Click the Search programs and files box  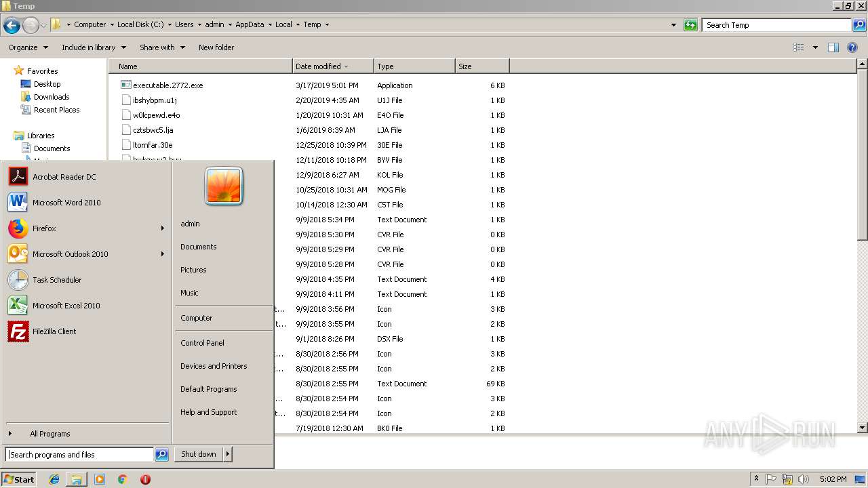(79, 455)
